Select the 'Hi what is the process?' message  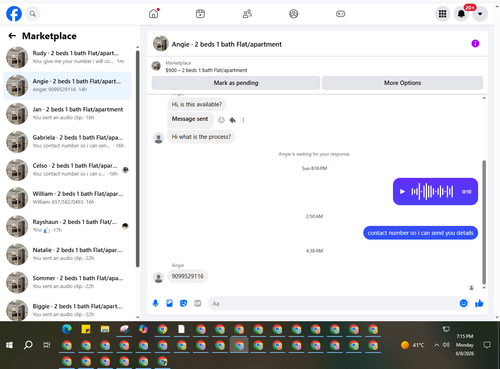tap(201, 137)
